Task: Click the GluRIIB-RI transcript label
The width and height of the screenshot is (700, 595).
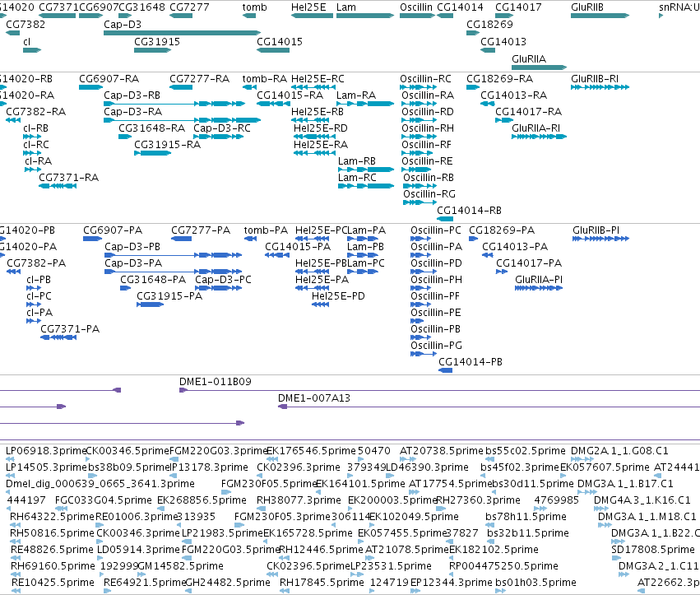Action: (595, 79)
